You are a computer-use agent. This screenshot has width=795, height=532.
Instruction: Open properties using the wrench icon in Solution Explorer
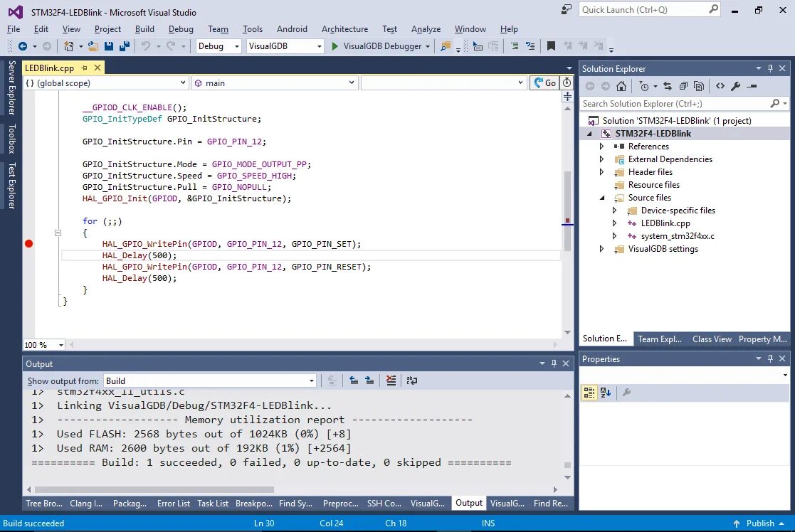(x=735, y=86)
